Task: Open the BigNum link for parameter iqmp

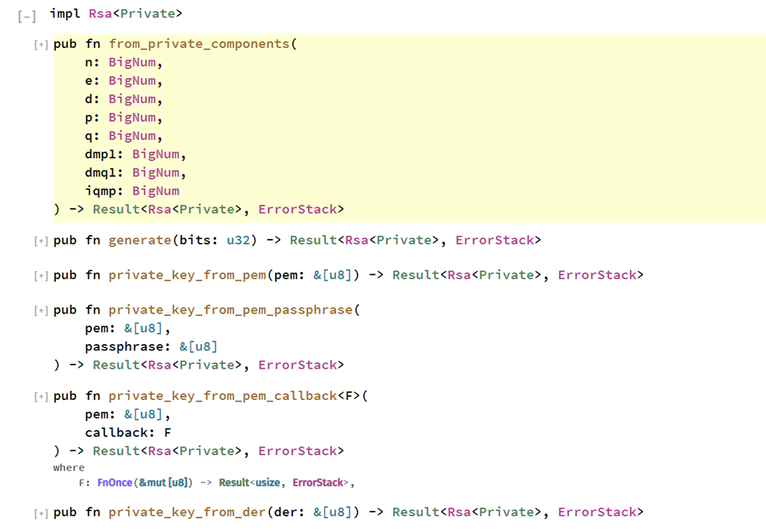Action: click(156, 190)
